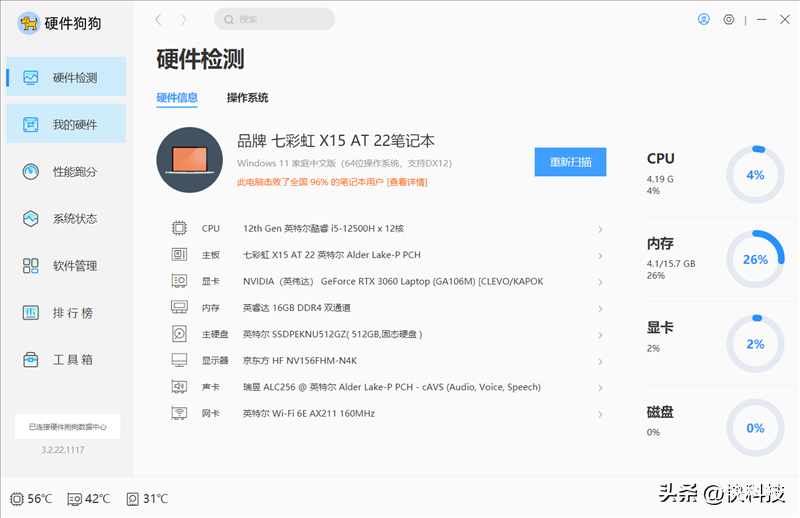800x518 pixels.
Task: Expand the 主硬盘 SSD row chevron
Action: coord(600,334)
